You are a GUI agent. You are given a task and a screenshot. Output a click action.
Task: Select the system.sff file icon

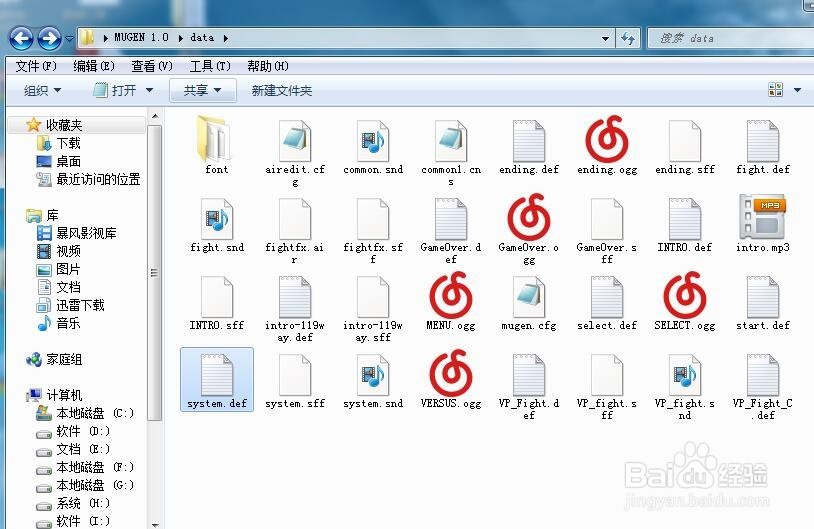(x=295, y=374)
